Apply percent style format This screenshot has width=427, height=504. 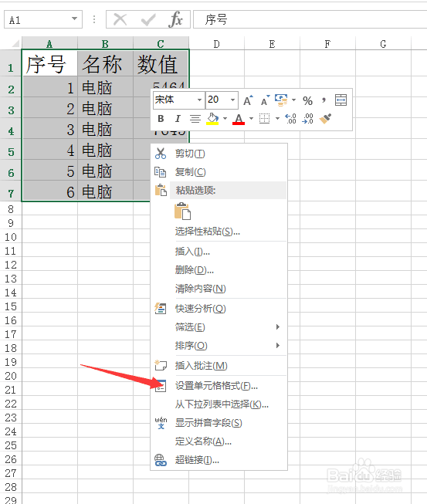[x=308, y=100]
